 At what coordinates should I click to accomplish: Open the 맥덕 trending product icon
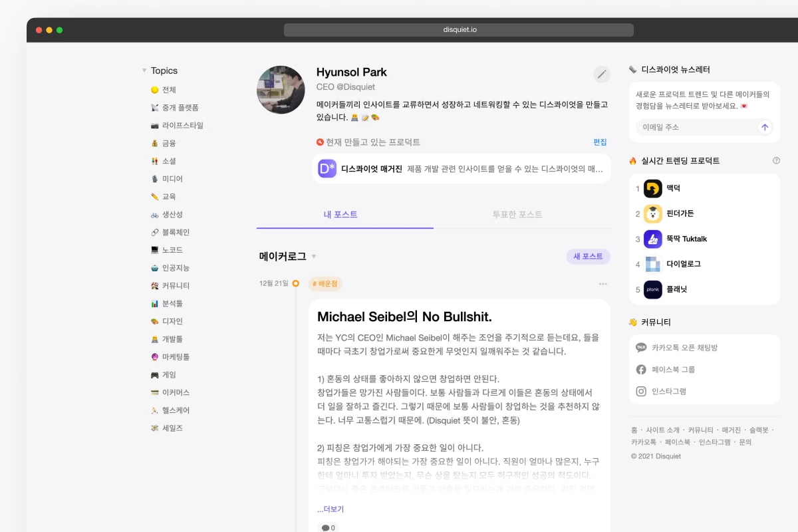point(653,189)
